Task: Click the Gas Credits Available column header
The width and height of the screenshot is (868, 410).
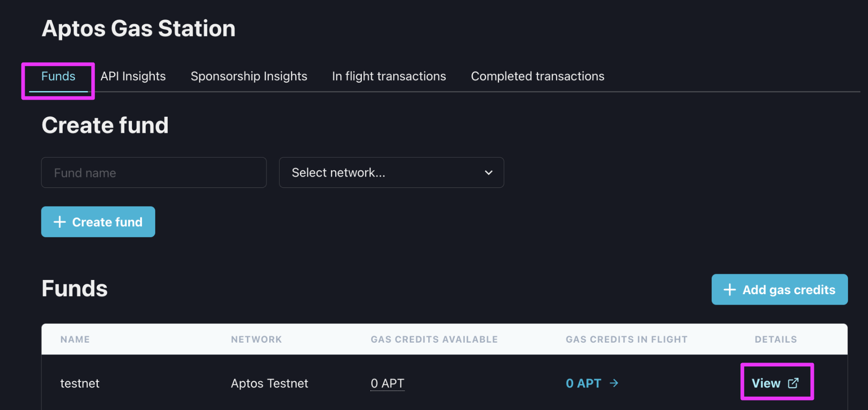Action: (434, 339)
